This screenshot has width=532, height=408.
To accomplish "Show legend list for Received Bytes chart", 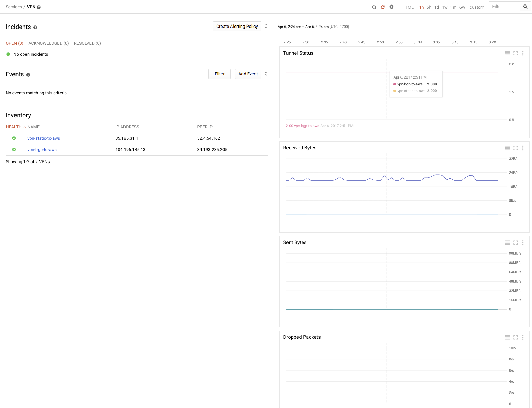I will (508, 148).
